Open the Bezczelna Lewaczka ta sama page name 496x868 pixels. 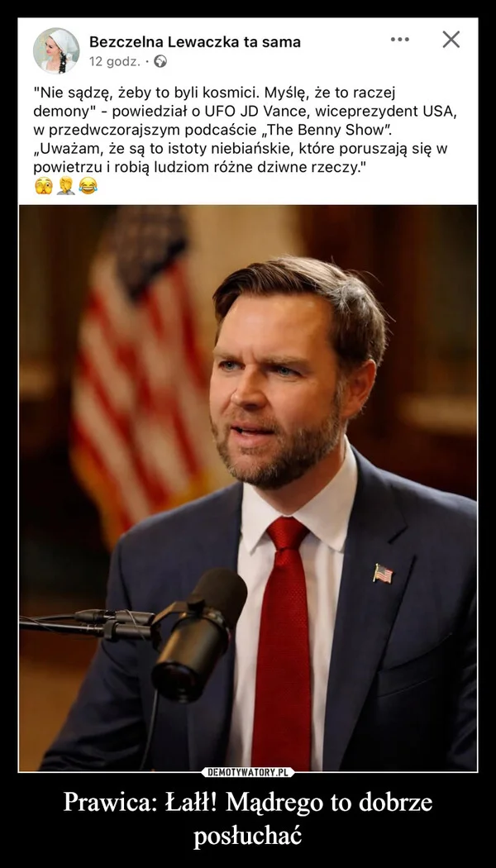point(195,41)
